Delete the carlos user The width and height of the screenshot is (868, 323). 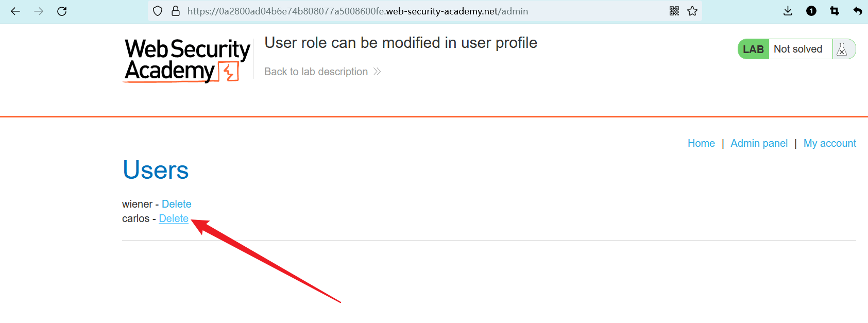(174, 218)
